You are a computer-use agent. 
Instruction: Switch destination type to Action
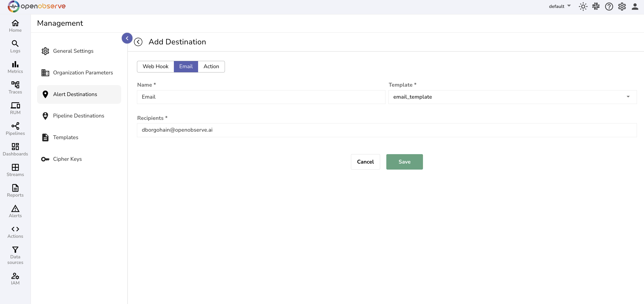point(211,66)
